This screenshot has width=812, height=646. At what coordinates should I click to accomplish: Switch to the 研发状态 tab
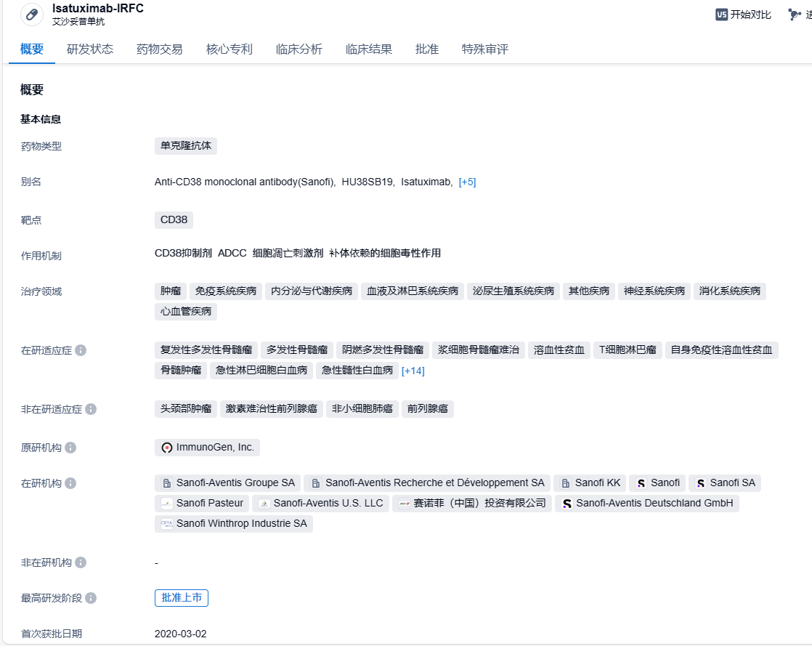click(90, 49)
